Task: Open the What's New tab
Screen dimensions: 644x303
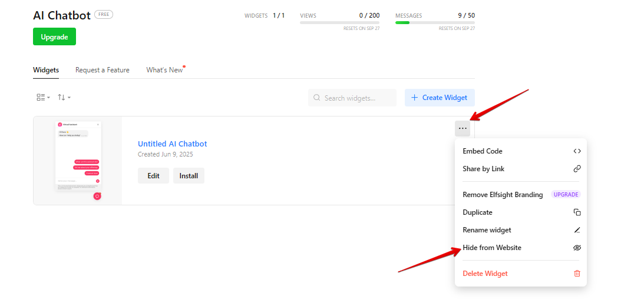Action: tap(165, 70)
